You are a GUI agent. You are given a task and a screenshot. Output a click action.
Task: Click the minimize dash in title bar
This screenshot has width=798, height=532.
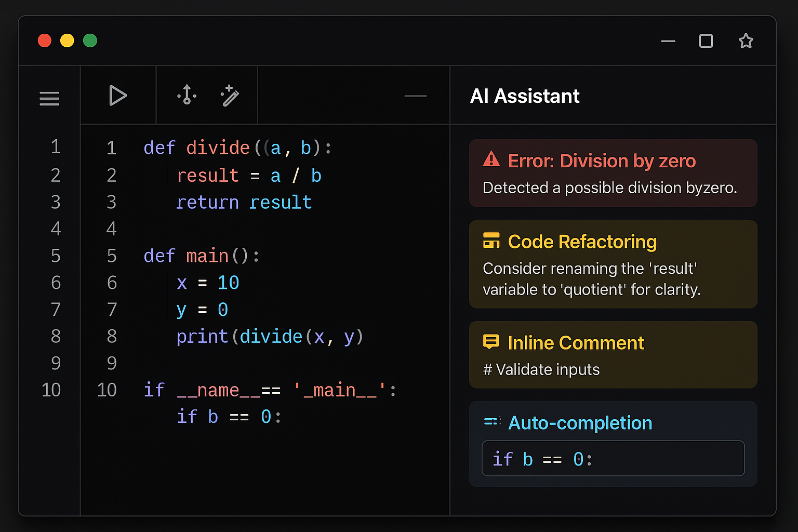[668, 41]
